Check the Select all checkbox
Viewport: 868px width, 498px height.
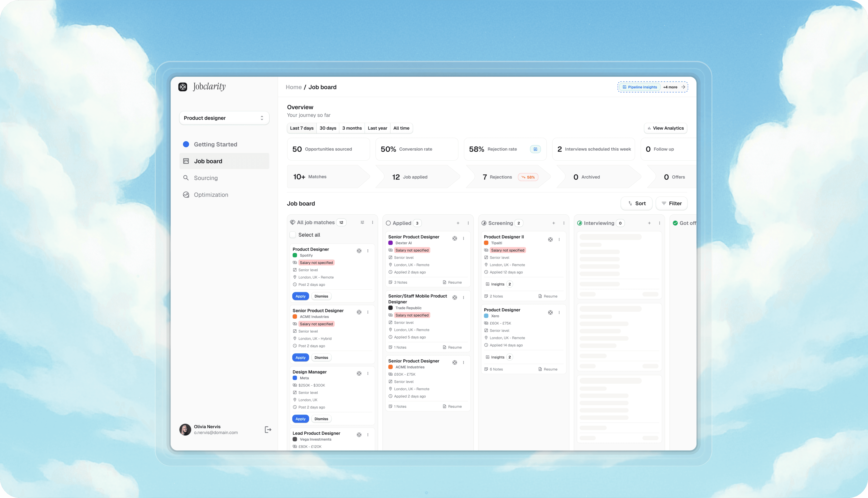pyautogui.click(x=293, y=235)
